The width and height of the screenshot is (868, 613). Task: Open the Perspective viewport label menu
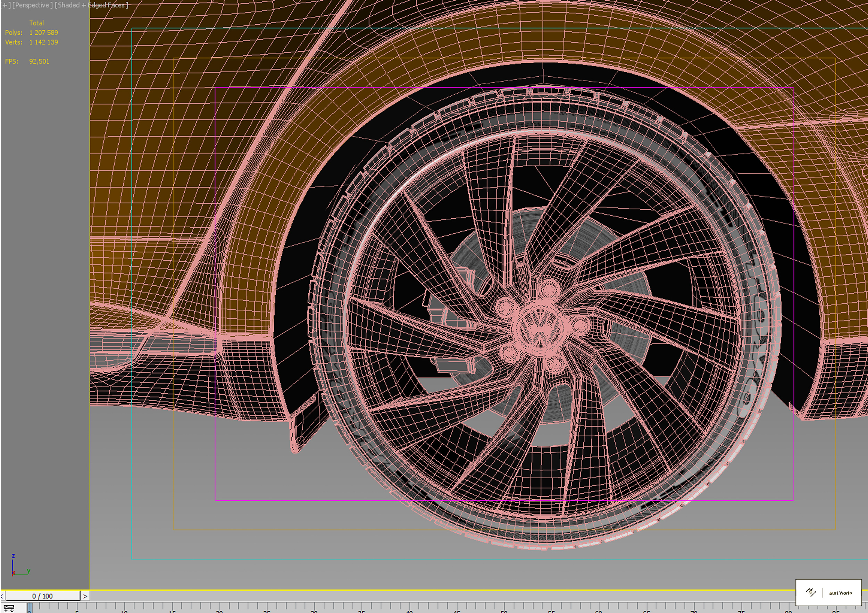coord(32,5)
